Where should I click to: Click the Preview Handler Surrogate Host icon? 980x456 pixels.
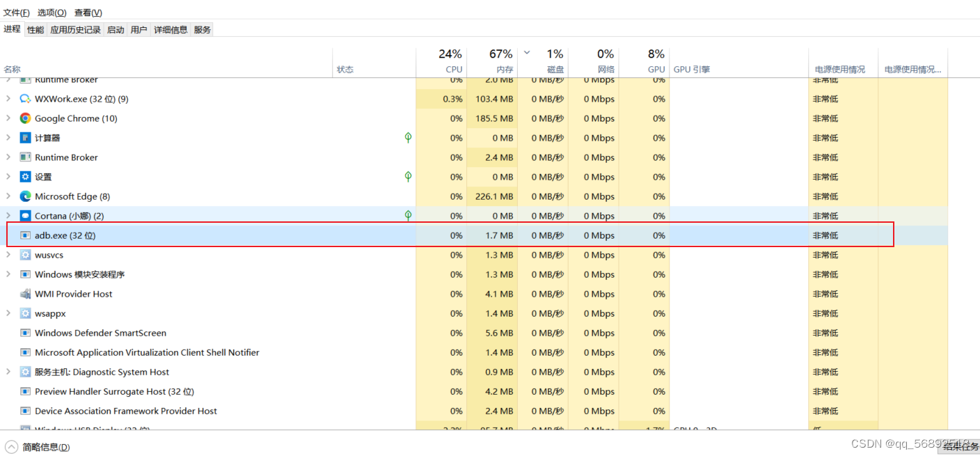coord(26,391)
